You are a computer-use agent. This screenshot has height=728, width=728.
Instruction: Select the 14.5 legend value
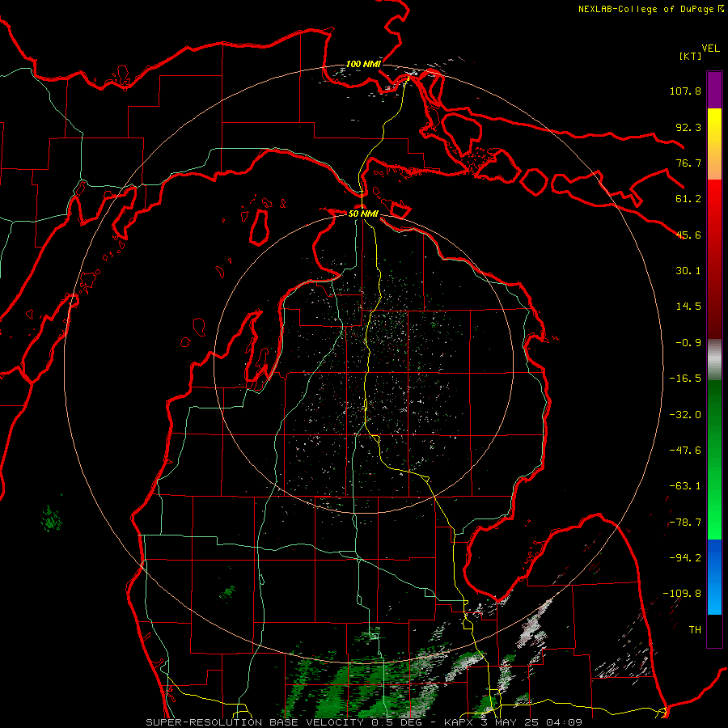pos(688,307)
